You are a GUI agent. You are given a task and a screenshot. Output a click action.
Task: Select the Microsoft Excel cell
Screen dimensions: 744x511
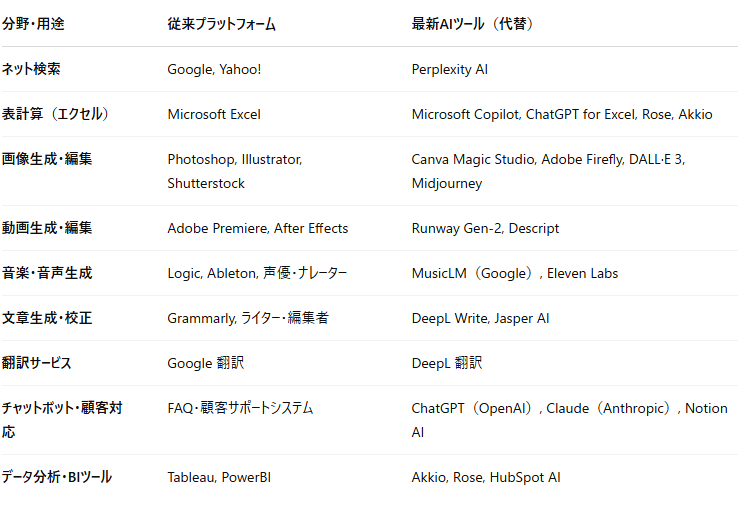(x=213, y=115)
